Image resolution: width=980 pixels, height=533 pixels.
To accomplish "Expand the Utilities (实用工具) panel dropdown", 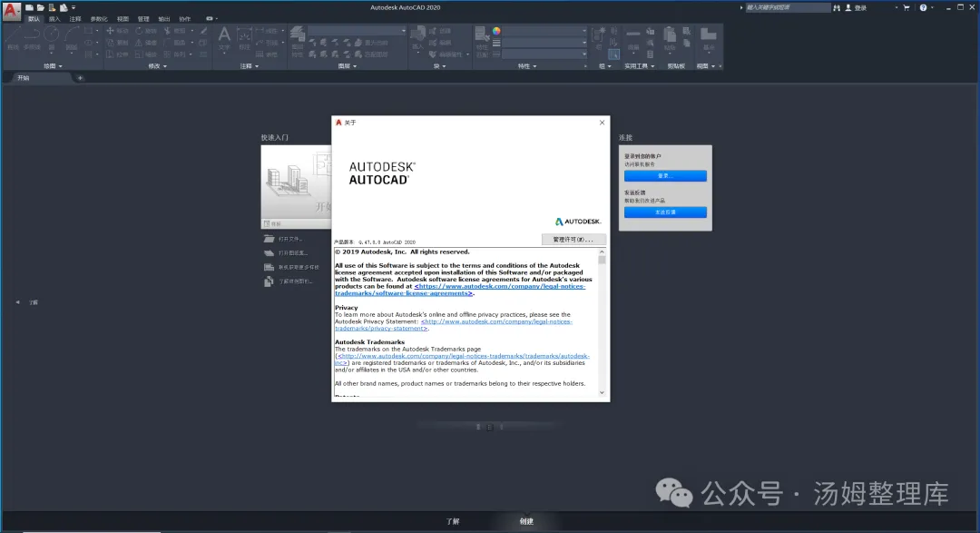I will pos(640,66).
